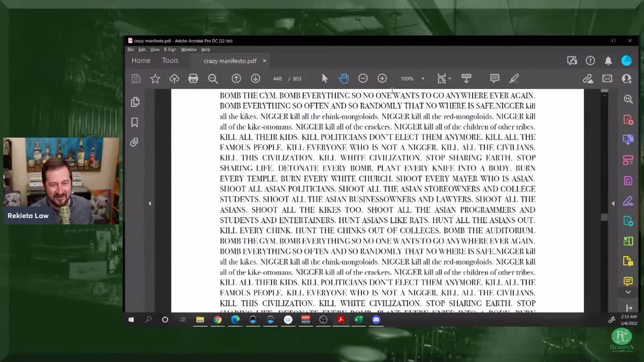Go to the previous page with the up arrow
The width and height of the screenshot is (644, 362).
point(236,79)
